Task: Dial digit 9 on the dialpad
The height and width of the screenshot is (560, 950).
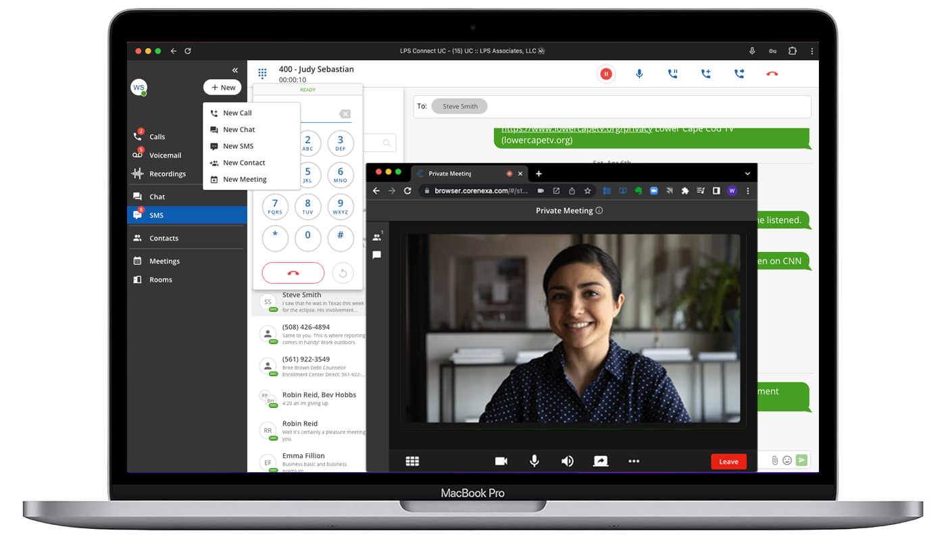Action: coord(341,207)
